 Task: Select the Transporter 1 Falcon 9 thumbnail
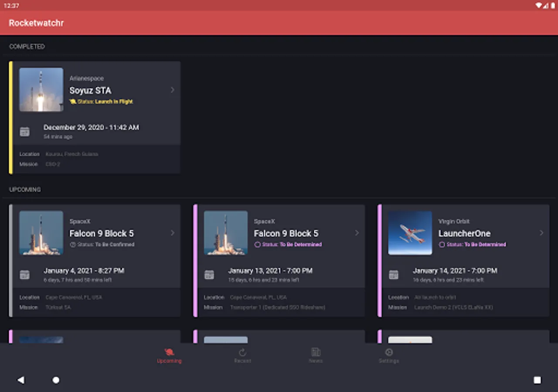pos(225,233)
